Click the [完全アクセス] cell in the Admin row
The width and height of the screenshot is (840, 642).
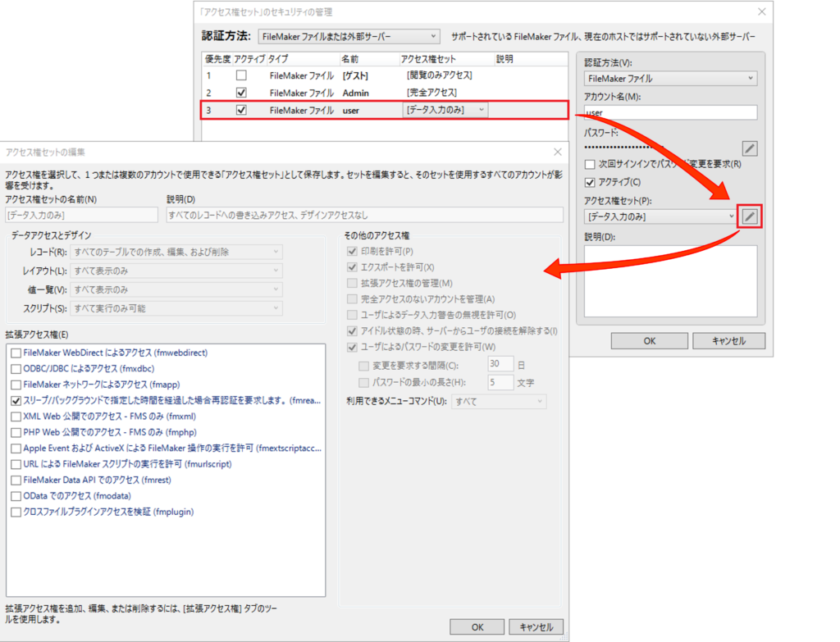(x=431, y=93)
